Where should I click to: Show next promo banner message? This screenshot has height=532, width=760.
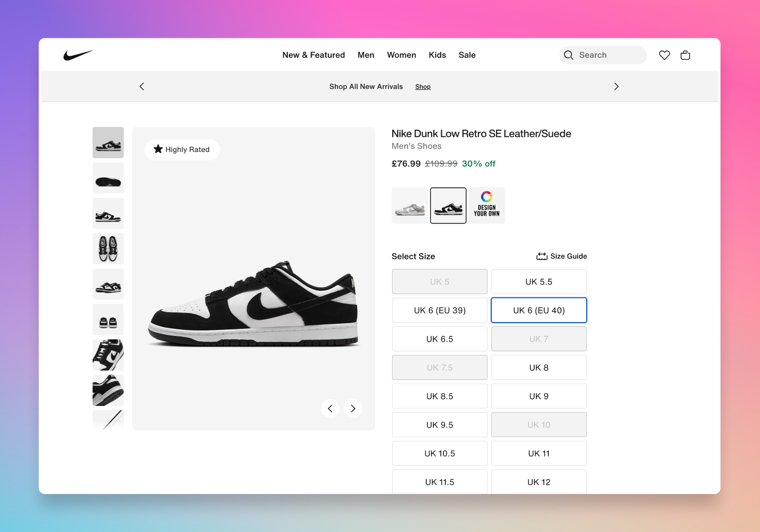click(x=616, y=87)
